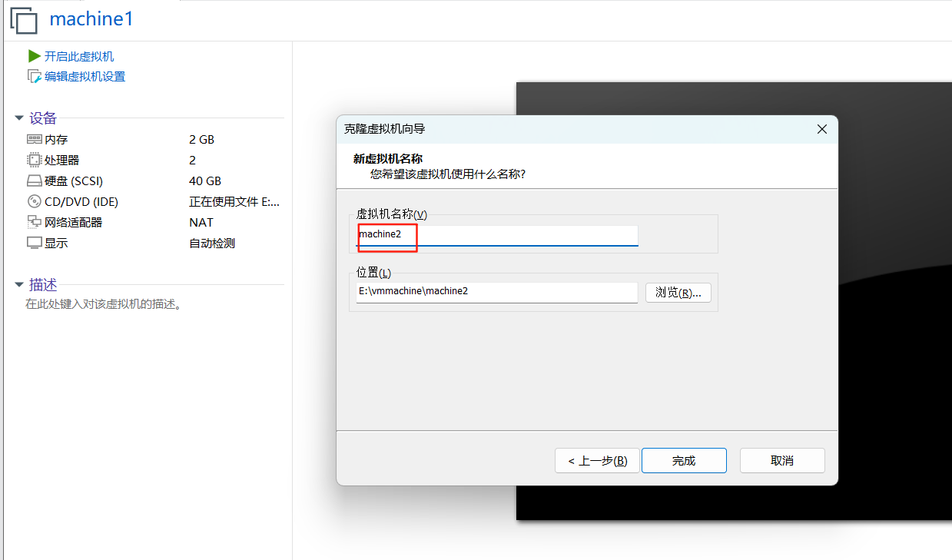
Task: Click the 自动检测 display value
Action: coord(212,243)
